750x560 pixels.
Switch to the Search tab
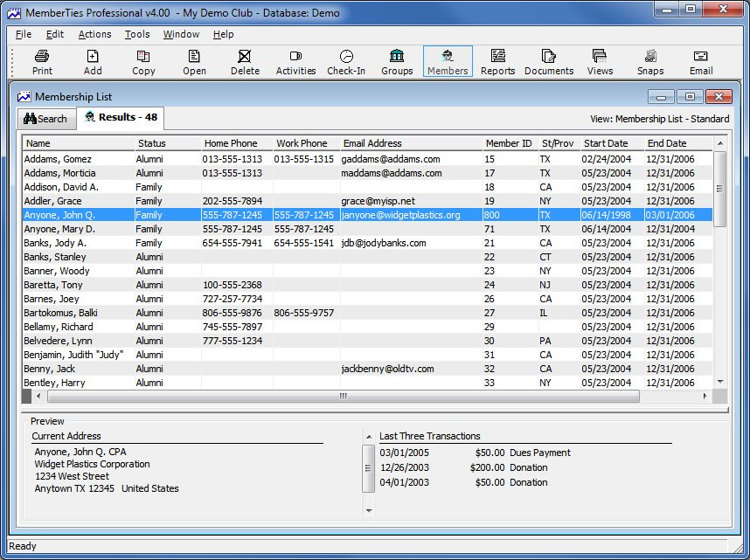click(x=46, y=118)
